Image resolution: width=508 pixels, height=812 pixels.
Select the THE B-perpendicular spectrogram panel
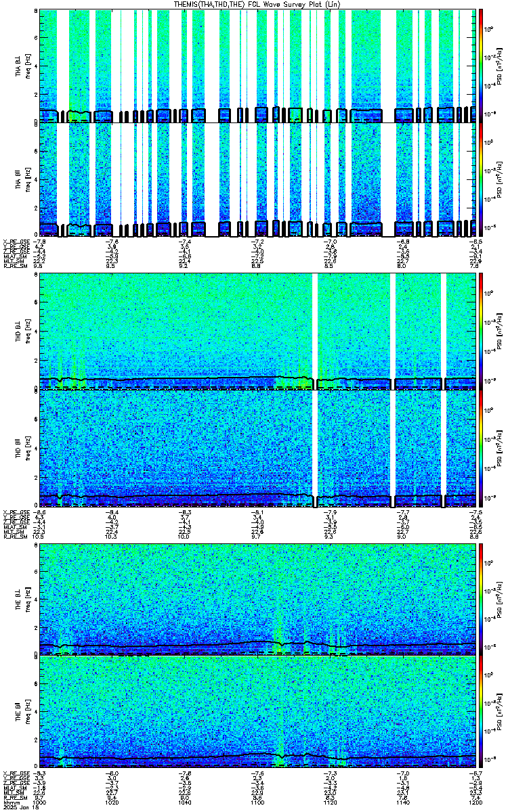point(257,598)
